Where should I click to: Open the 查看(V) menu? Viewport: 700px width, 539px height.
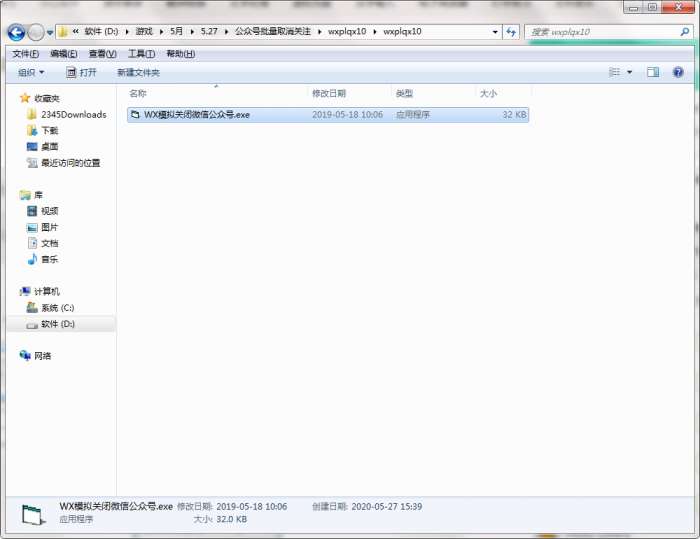pyautogui.click(x=103, y=54)
